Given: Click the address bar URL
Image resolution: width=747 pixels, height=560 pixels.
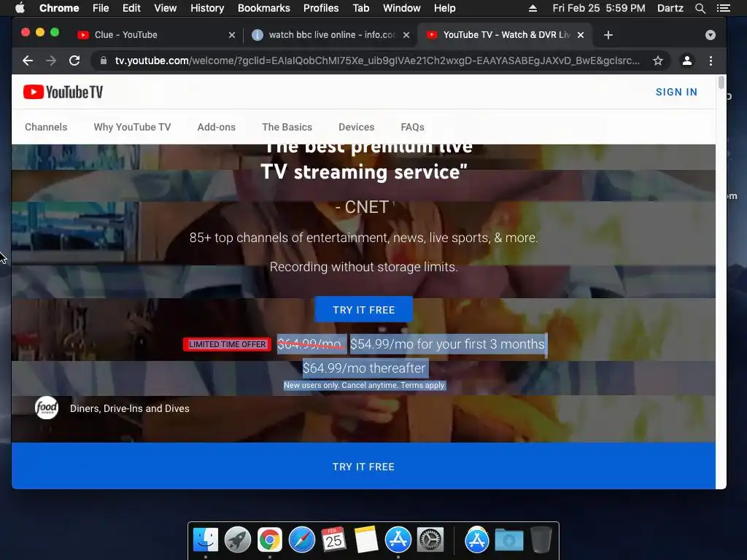Looking at the screenshot, I should coord(376,61).
